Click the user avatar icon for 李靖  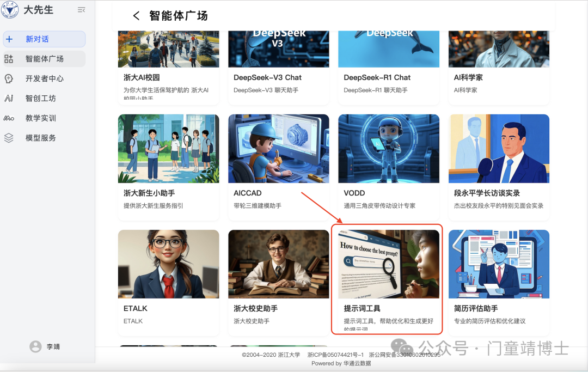pyautogui.click(x=35, y=346)
